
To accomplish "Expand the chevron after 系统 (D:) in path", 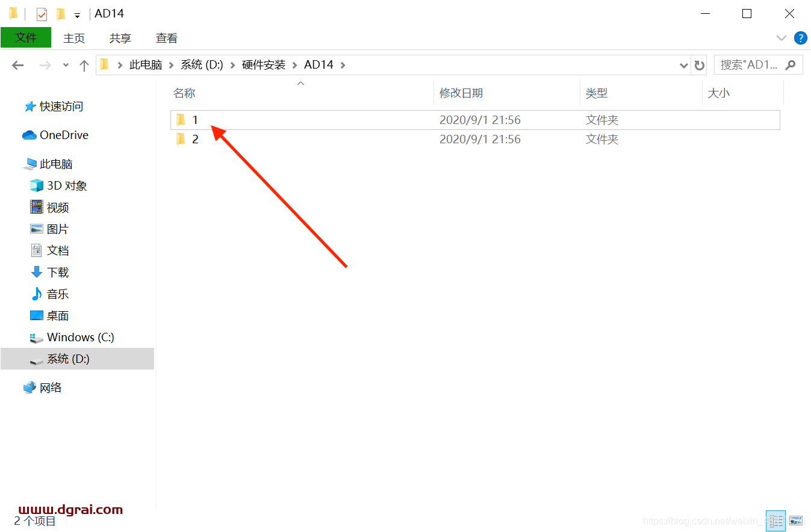I will [233, 65].
